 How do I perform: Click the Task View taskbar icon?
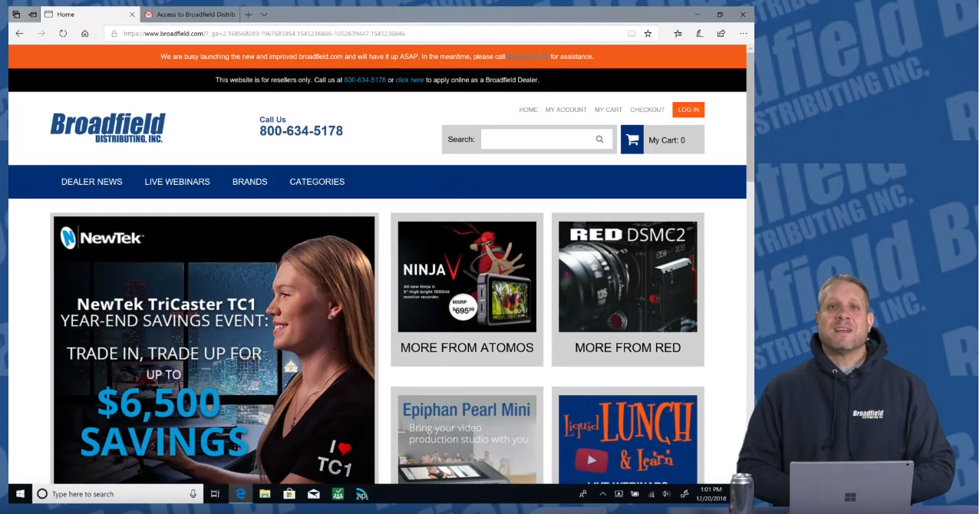(215, 494)
